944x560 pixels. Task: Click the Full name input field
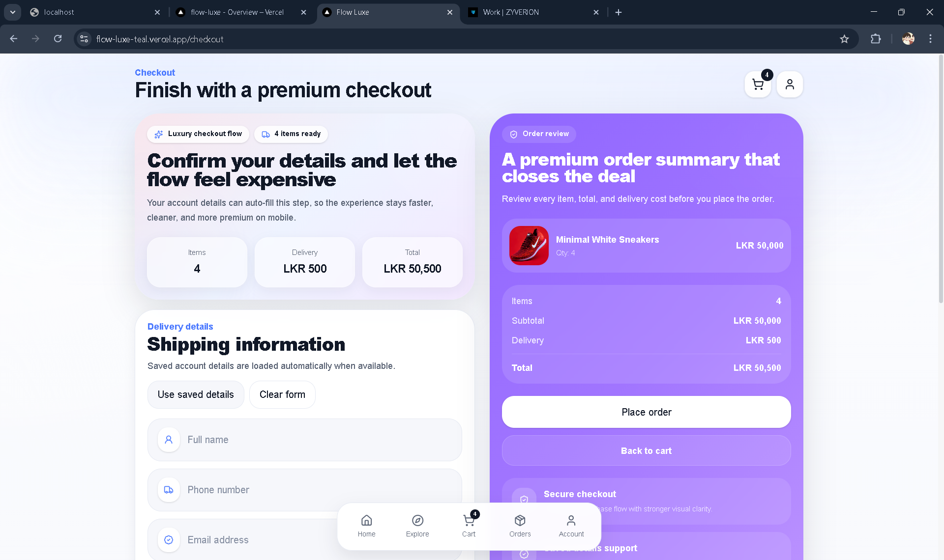click(x=305, y=440)
